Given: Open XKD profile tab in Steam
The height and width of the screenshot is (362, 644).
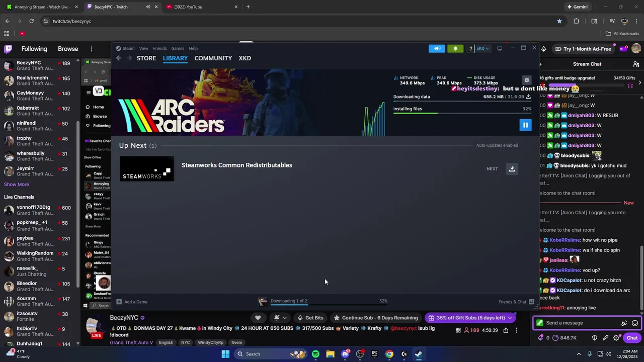Looking at the screenshot, I should [245, 58].
